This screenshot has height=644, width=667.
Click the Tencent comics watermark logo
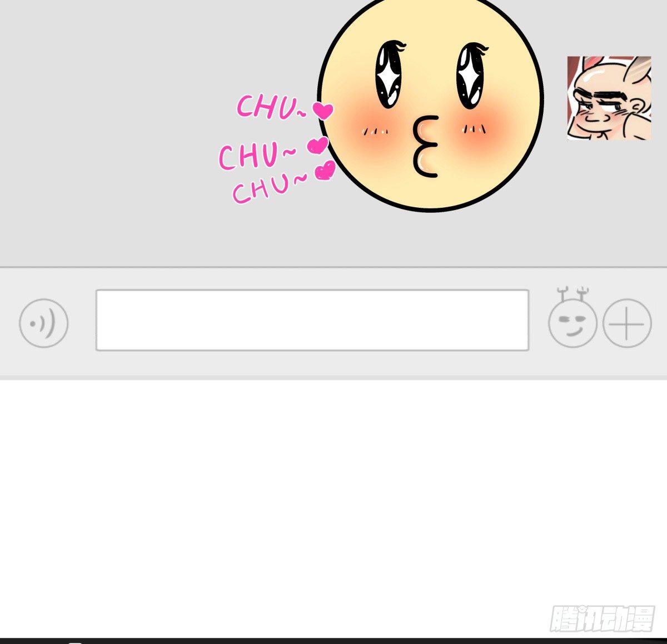[x=602, y=618]
